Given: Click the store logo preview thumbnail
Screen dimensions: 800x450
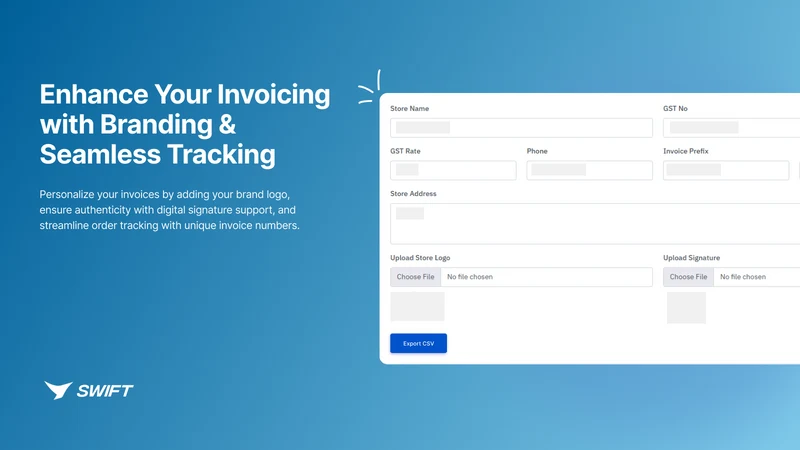Looking at the screenshot, I should pyautogui.click(x=417, y=306).
